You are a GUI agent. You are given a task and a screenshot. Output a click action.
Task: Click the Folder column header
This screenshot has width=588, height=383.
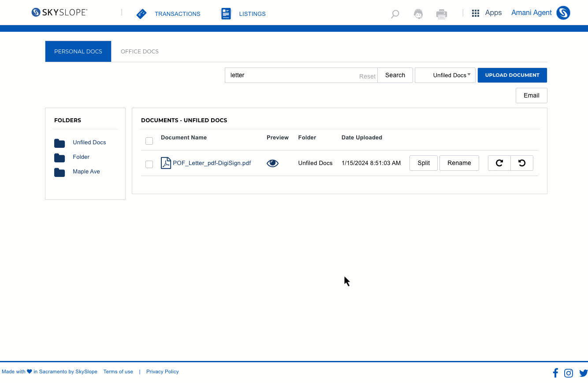coord(307,138)
